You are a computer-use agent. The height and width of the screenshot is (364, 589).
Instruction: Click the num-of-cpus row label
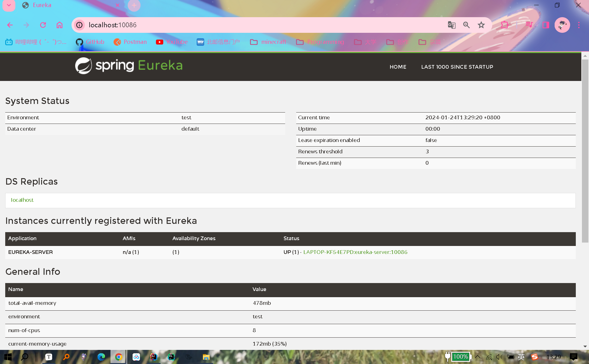(24, 330)
